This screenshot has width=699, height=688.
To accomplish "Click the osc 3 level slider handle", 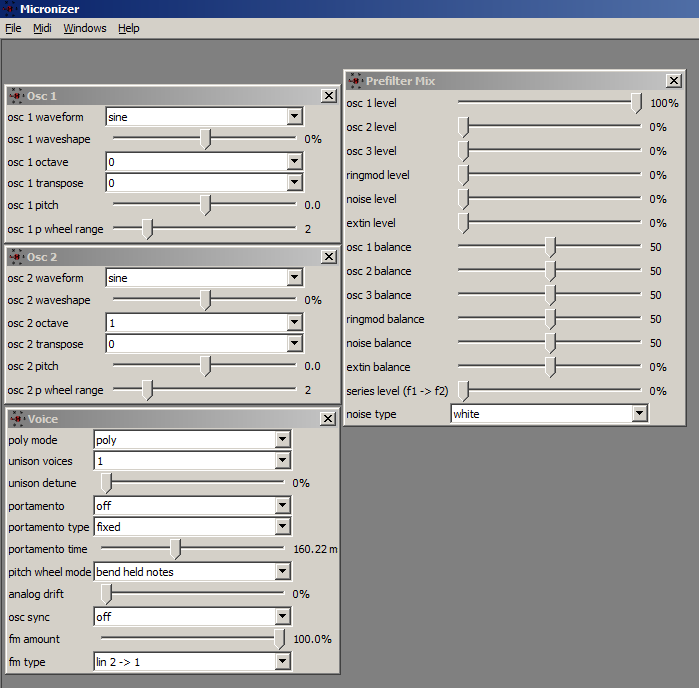I will tap(464, 151).
